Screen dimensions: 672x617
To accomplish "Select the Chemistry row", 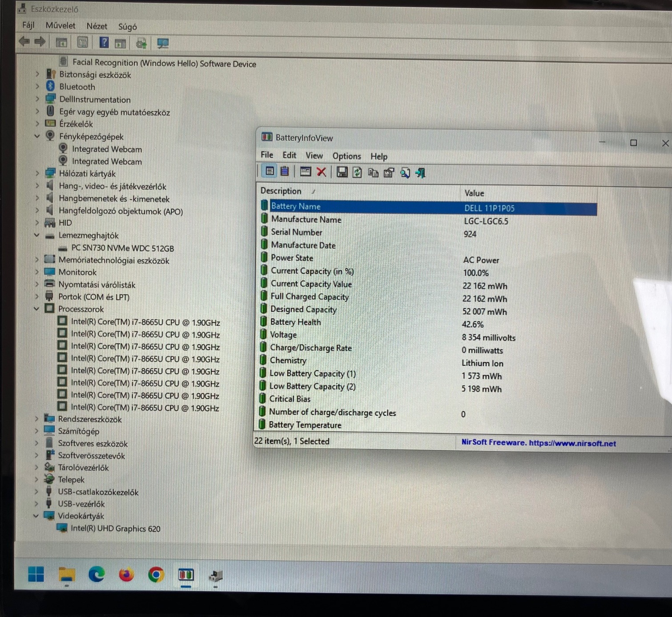I will (427, 361).
